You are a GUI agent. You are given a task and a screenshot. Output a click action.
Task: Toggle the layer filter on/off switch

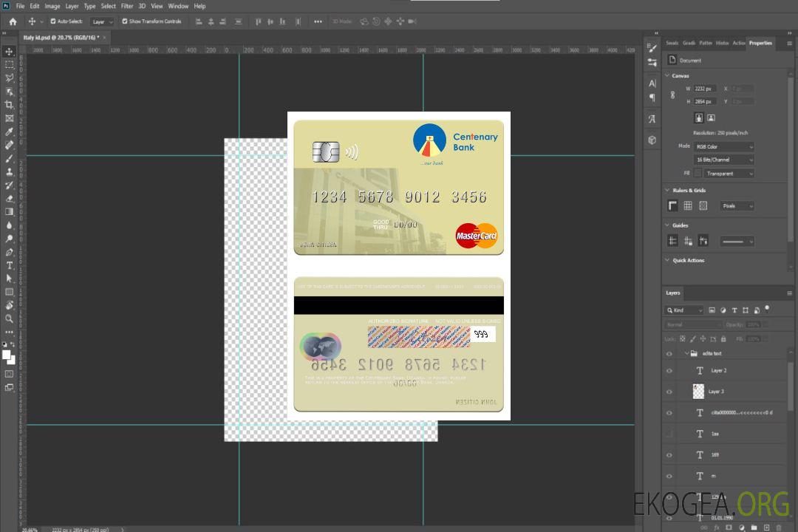[767, 309]
